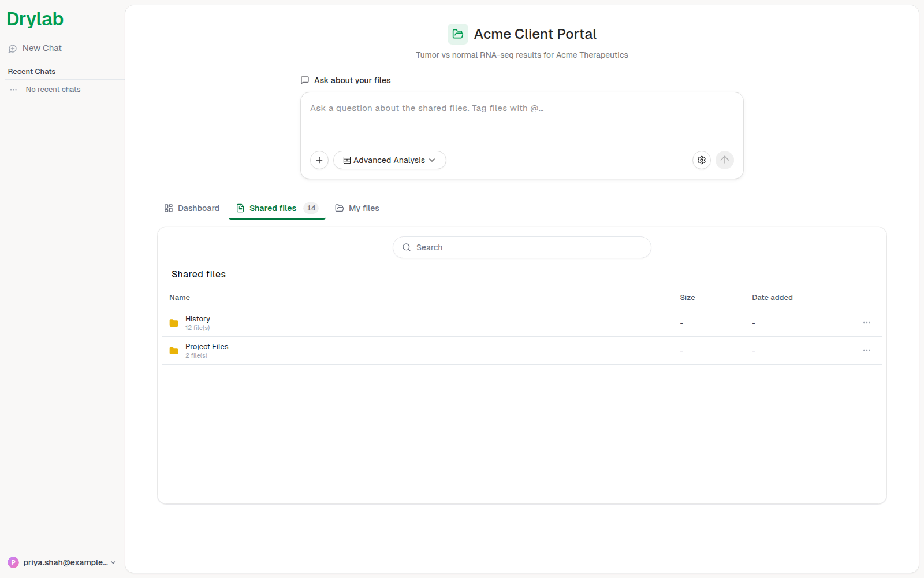924x578 pixels.
Task: Click the Recent Chats heading
Action: tap(32, 72)
